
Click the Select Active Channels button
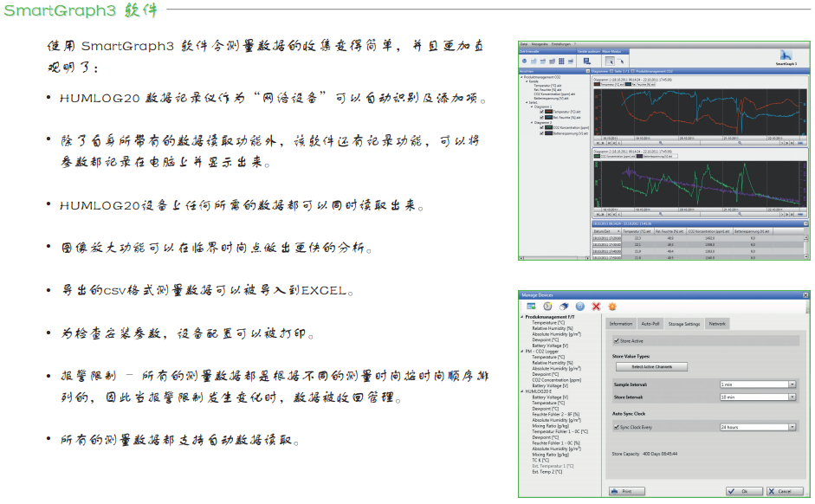[x=652, y=367]
